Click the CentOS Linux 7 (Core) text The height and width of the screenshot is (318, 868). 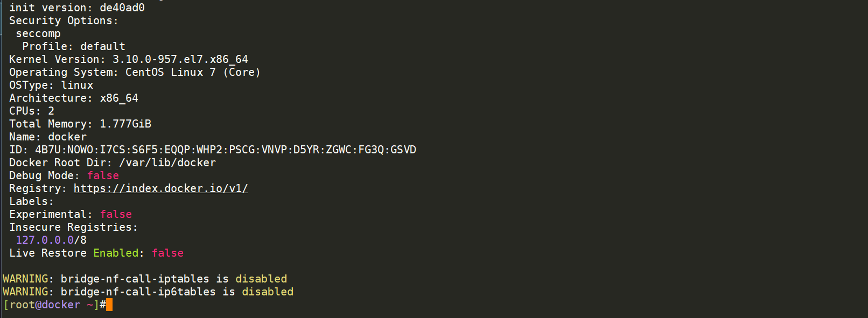(193, 72)
